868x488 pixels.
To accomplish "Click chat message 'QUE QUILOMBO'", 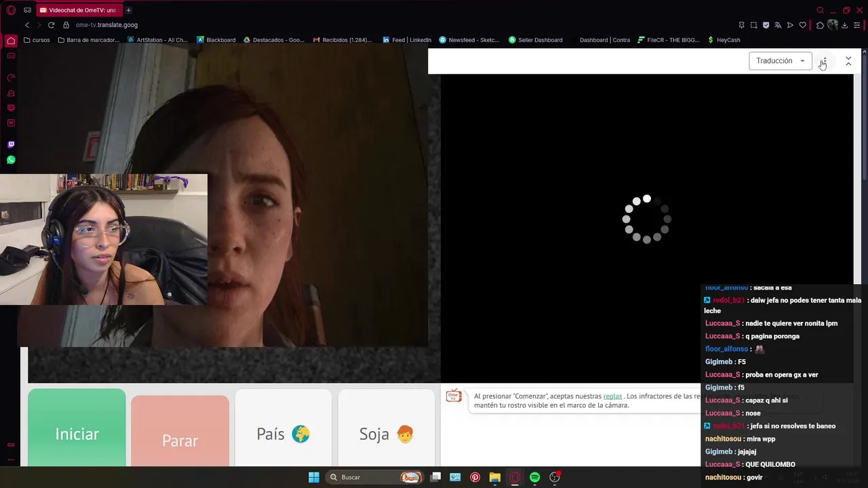I will pyautogui.click(x=770, y=464).
